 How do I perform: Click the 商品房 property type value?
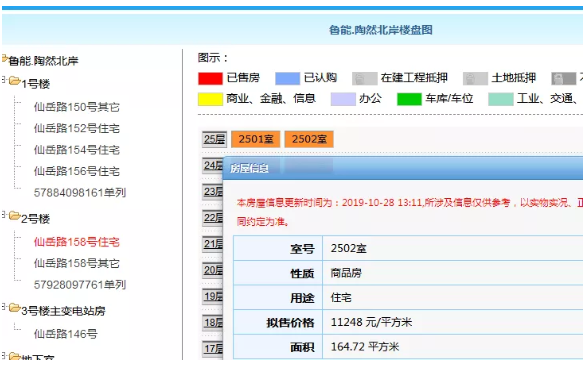[346, 273]
